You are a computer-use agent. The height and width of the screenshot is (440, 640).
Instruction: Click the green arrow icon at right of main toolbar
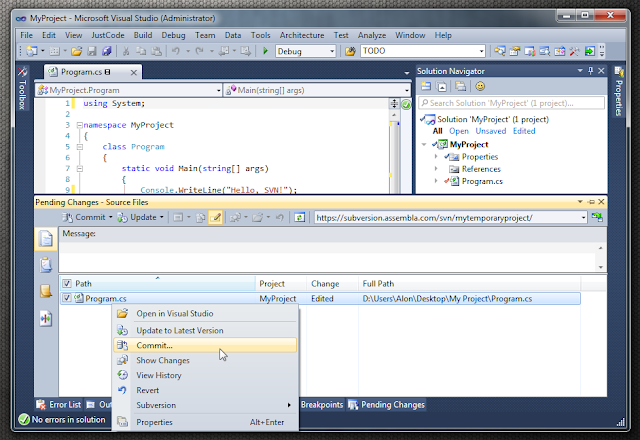click(589, 51)
